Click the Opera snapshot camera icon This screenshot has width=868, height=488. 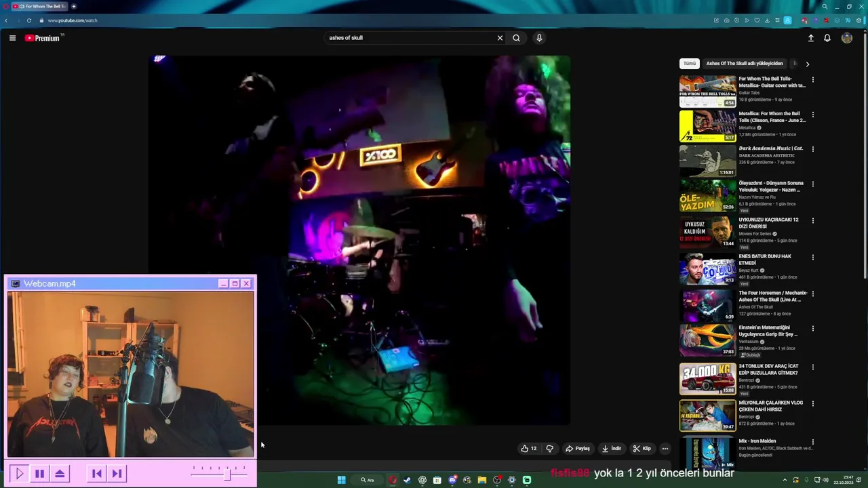pyautogui.click(x=726, y=20)
